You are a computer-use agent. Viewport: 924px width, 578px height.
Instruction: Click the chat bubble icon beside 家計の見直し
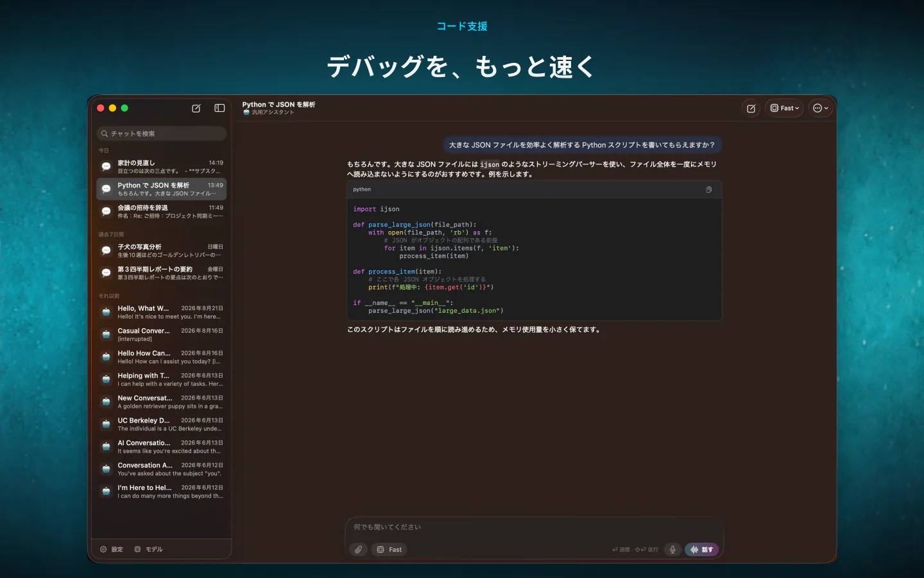(107, 167)
